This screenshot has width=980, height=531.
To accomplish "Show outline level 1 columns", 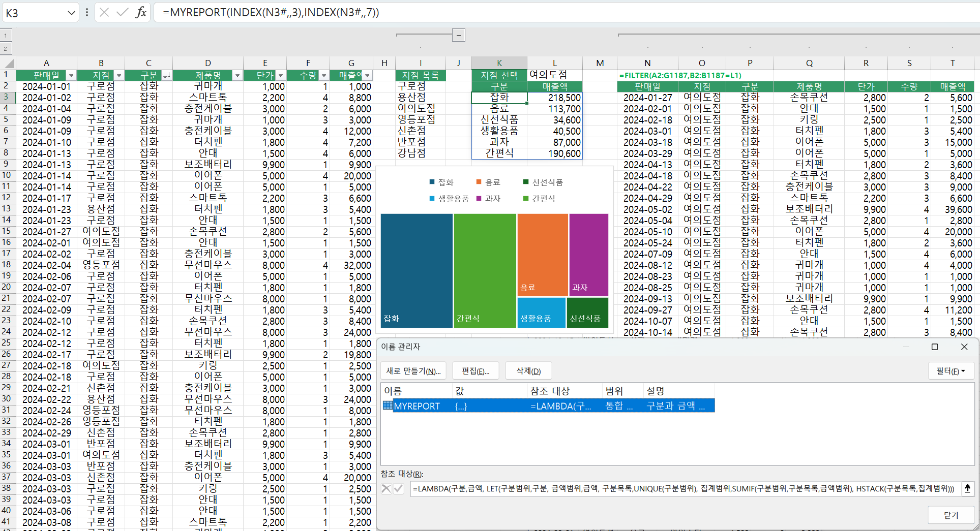I will pyautogui.click(x=5, y=36).
